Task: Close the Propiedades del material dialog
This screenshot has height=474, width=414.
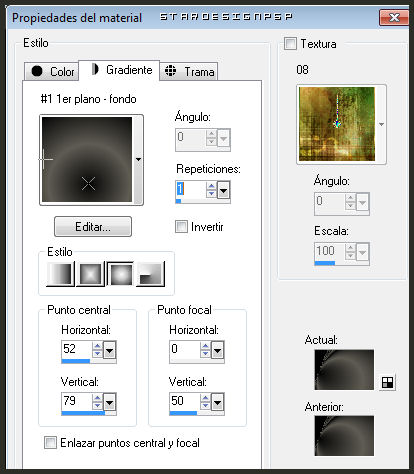Action: 394,17
